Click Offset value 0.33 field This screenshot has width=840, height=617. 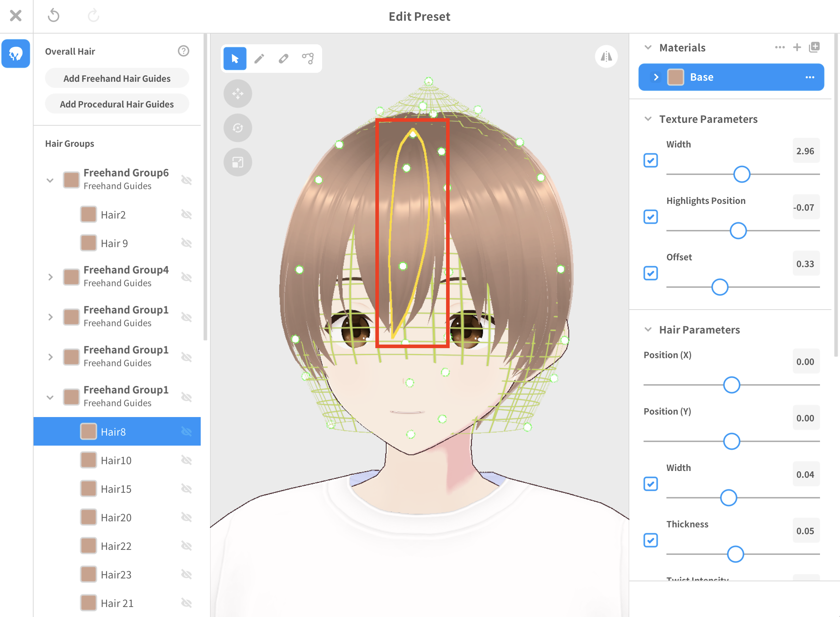click(806, 264)
